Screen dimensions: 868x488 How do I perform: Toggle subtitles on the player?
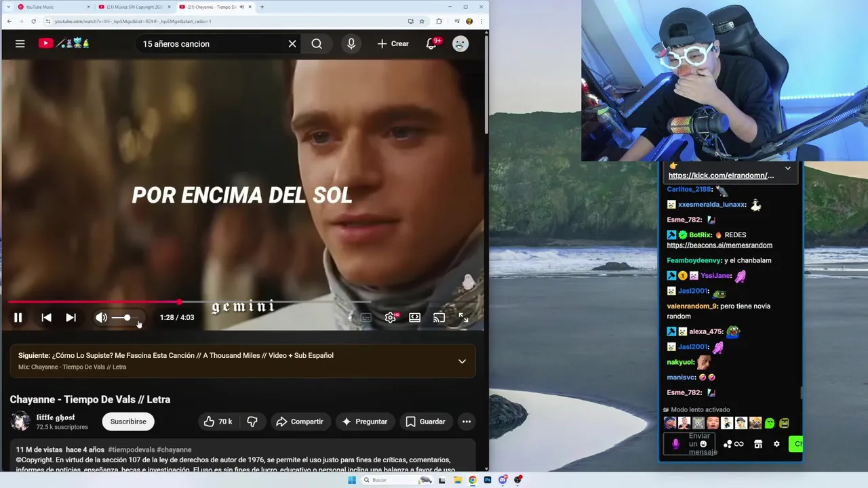[x=366, y=317]
